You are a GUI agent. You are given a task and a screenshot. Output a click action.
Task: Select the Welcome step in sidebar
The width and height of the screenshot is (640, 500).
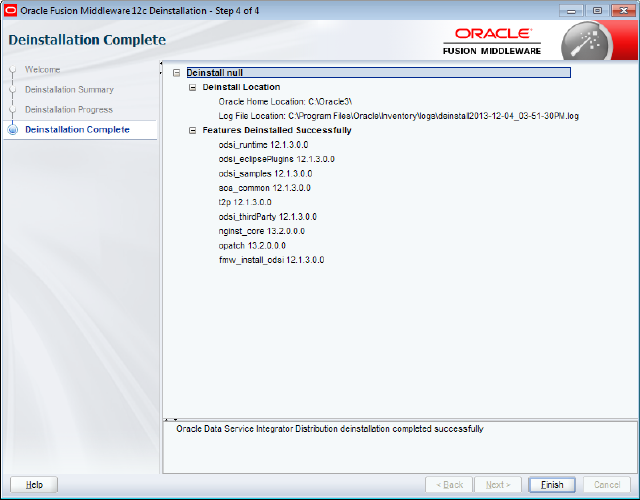tap(42, 70)
